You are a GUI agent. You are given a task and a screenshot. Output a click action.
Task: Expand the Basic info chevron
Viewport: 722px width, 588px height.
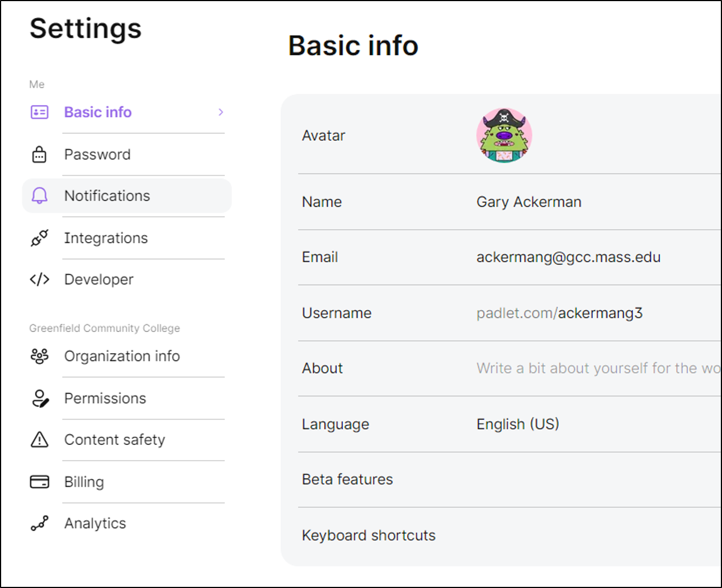point(220,112)
